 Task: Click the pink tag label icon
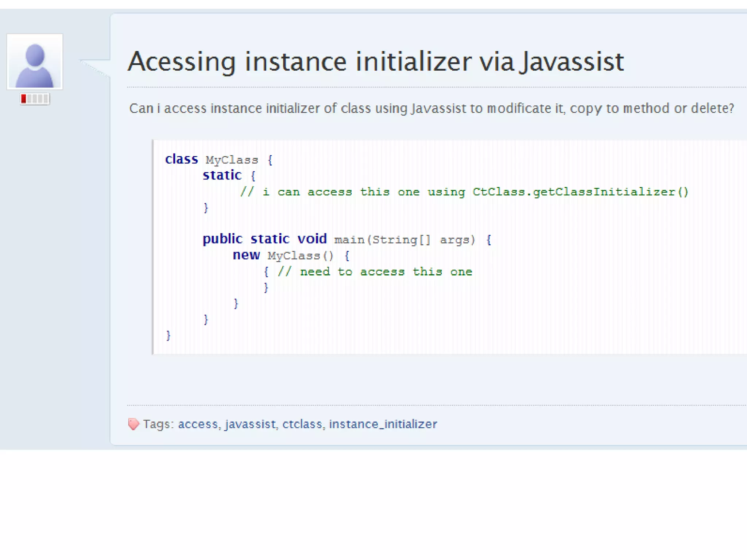pyautogui.click(x=133, y=424)
